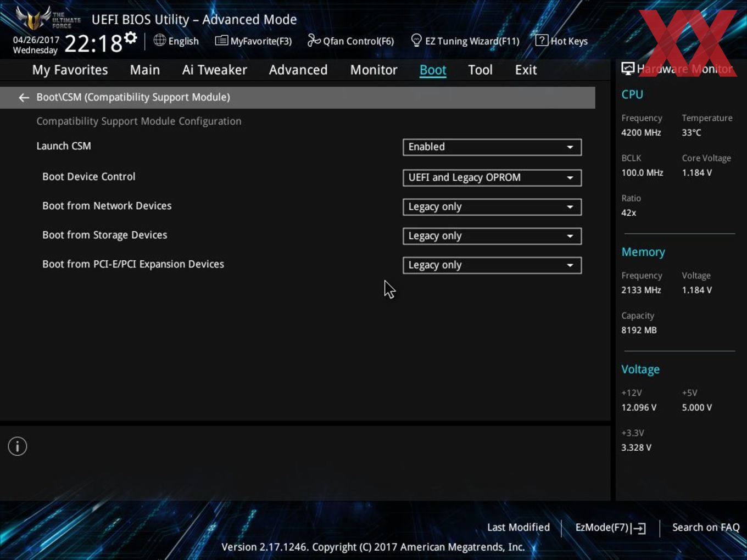This screenshot has width=747, height=560.
Task: Click the CPU section heading
Action: point(632,94)
